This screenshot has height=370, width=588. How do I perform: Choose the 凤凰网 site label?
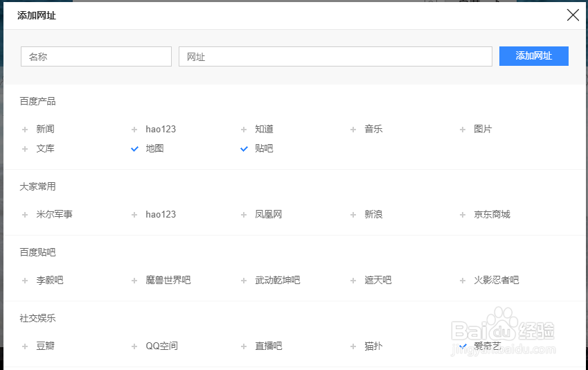pyautogui.click(x=269, y=214)
